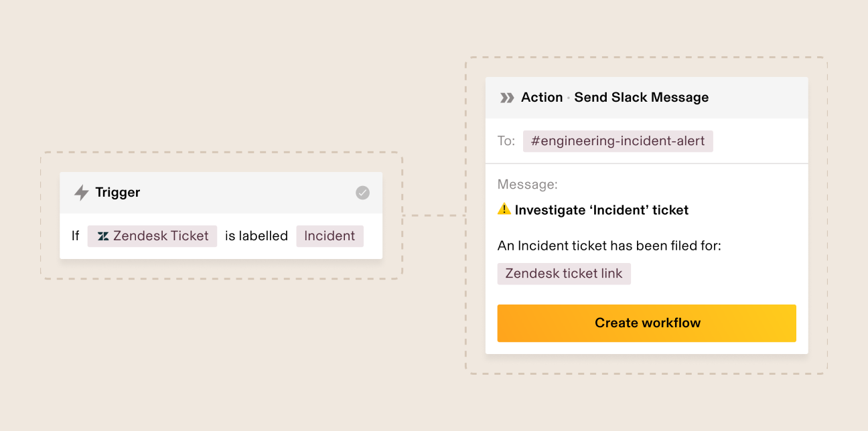Click the Investigate 'Incident' ticket headline

tap(601, 210)
